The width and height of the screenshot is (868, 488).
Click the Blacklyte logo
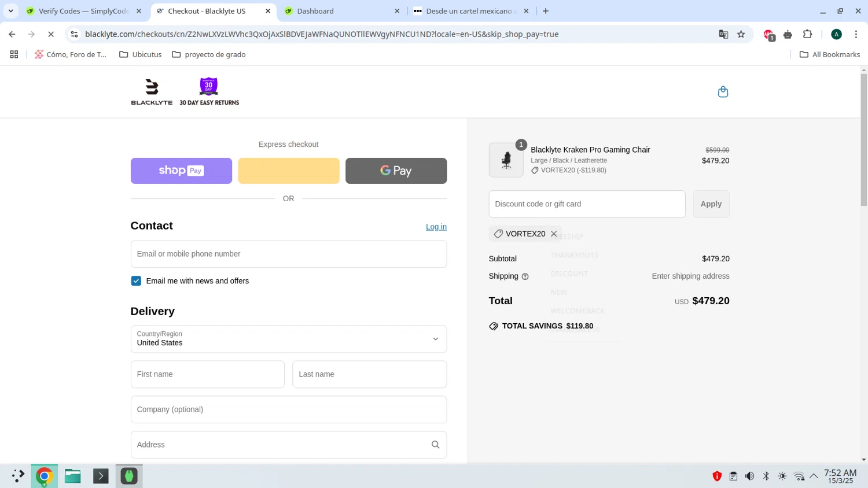(x=152, y=92)
